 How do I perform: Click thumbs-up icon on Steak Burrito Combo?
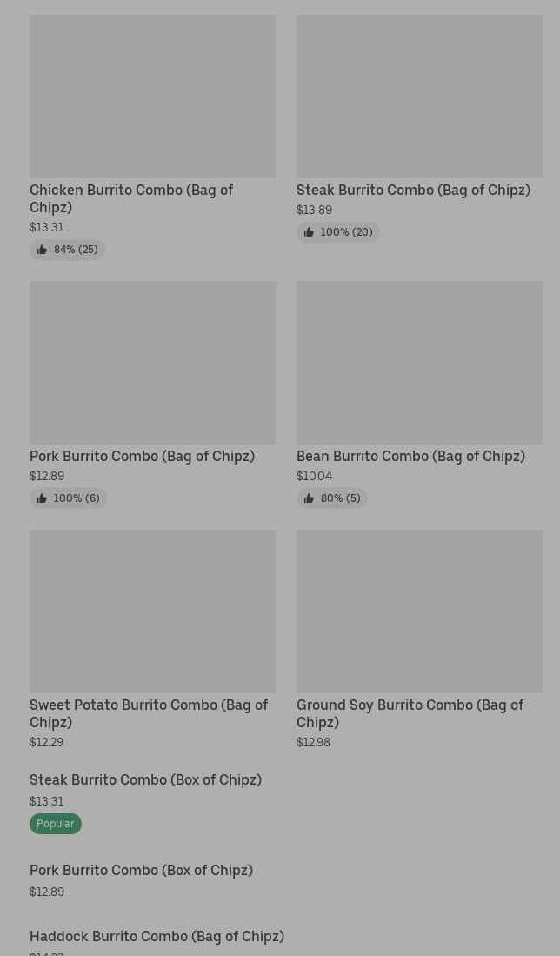coord(309,232)
